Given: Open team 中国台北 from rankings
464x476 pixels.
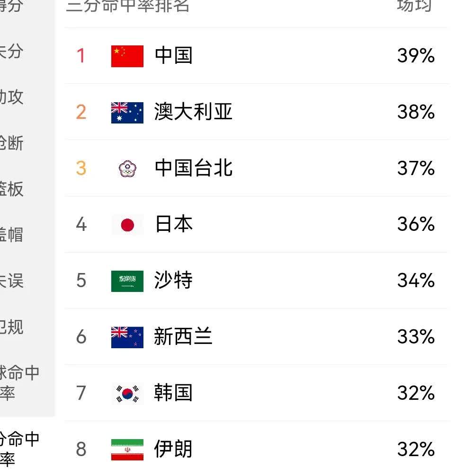Looking at the screenshot, I should pos(193,168).
